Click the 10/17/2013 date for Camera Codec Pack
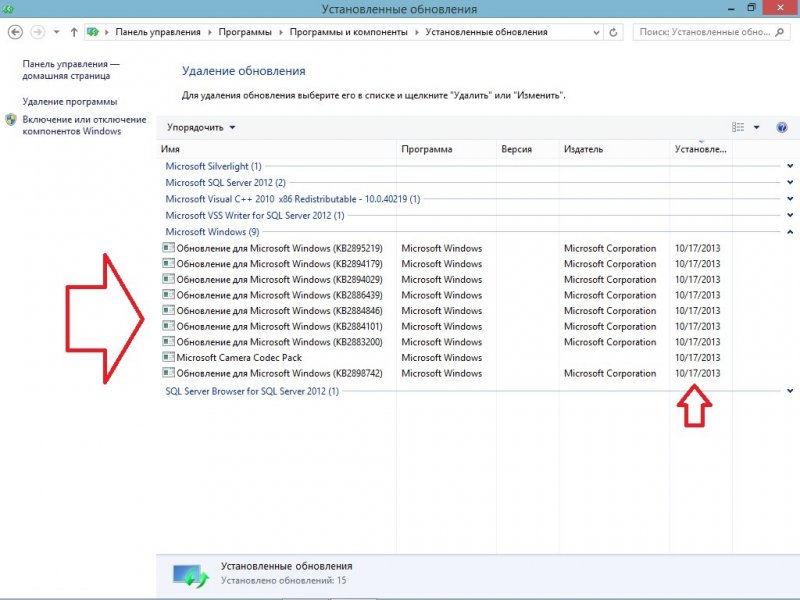Screen dimensions: 800x600 697,358
